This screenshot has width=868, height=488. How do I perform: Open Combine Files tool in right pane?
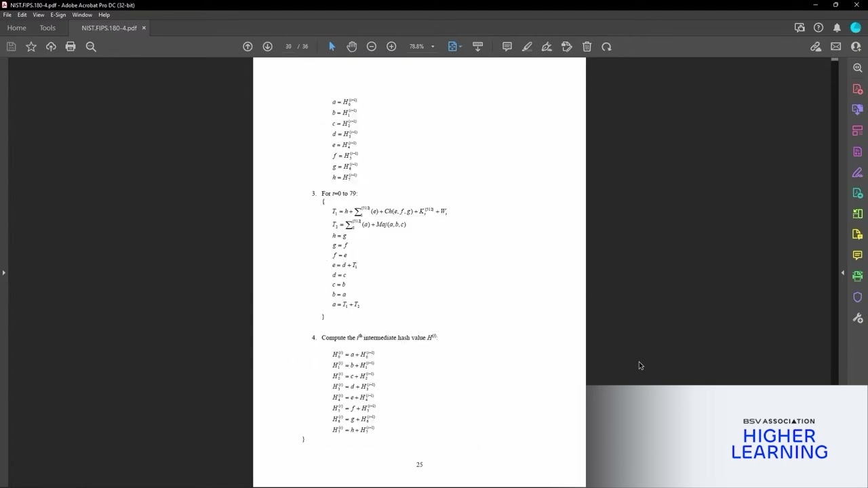(x=858, y=110)
